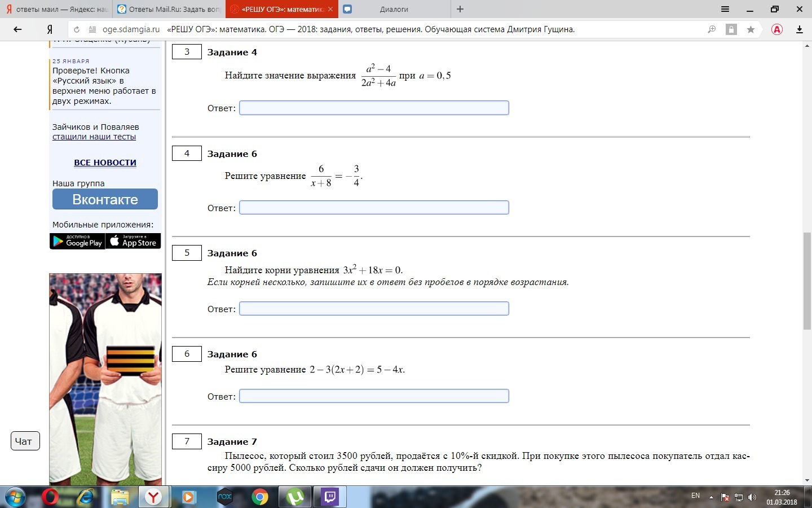This screenshot has height=508, width=812.
Task: Open the AdGuard extension icon
Action: [x=776, y=29]
